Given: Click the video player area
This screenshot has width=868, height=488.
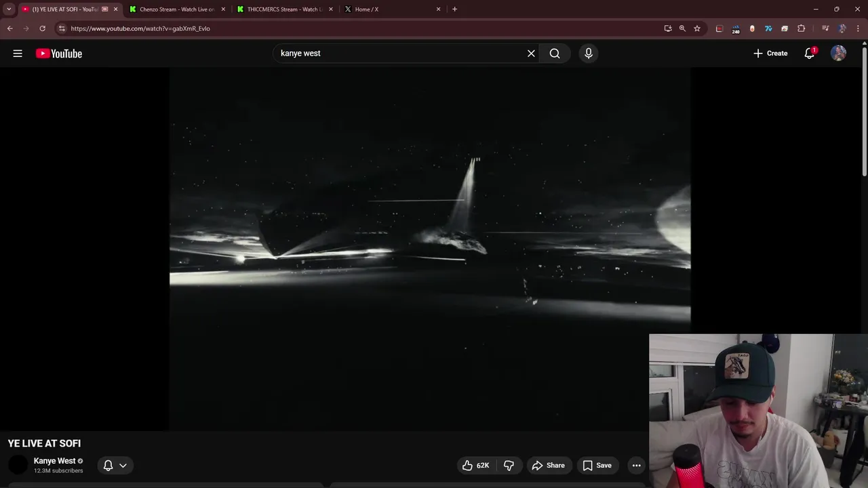Looking at the screenshot, I should 430,249.
